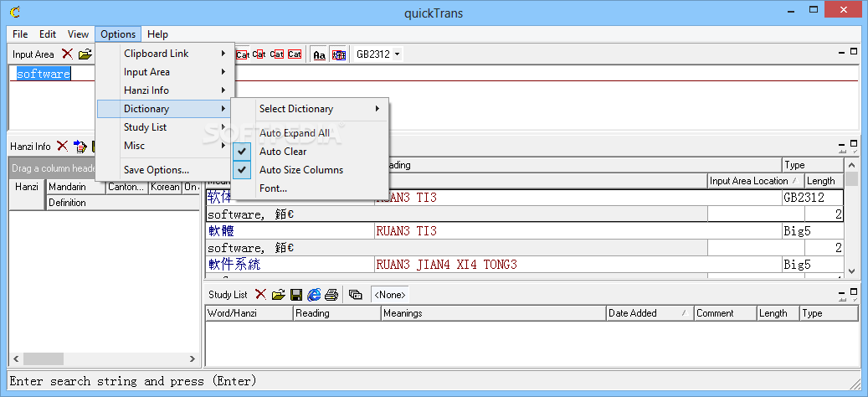The width and height of the screenshot is (868, 397).
Task: Expand the Clipboard Link submenu
Action: (x=165, y=54)
